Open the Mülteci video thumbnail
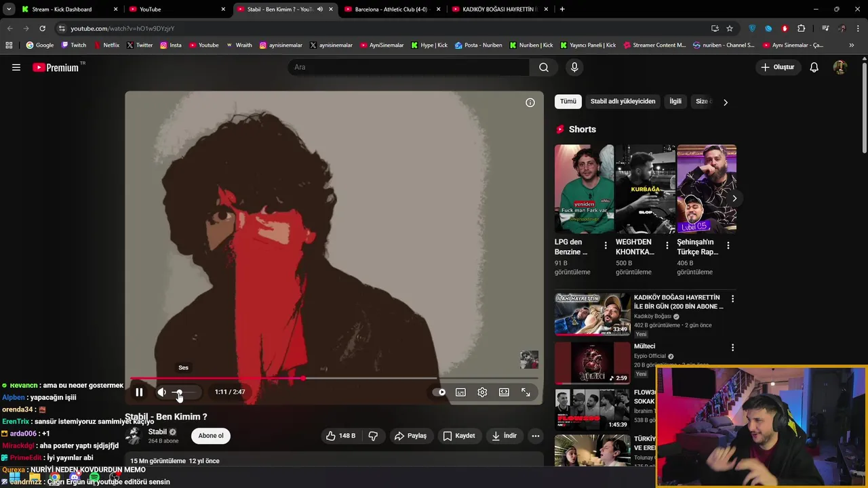Screen dimensions: 868x488 point(593,363)
